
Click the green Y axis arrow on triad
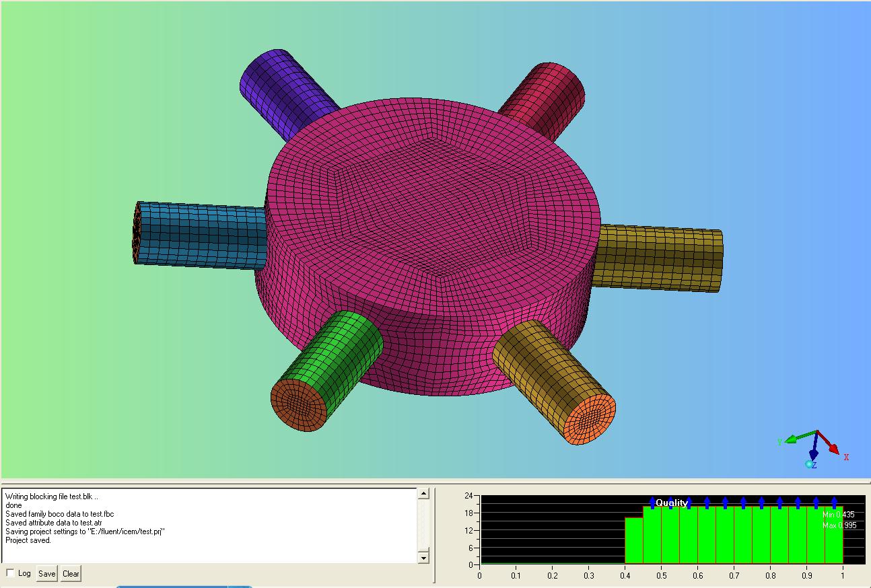[794, 439]
